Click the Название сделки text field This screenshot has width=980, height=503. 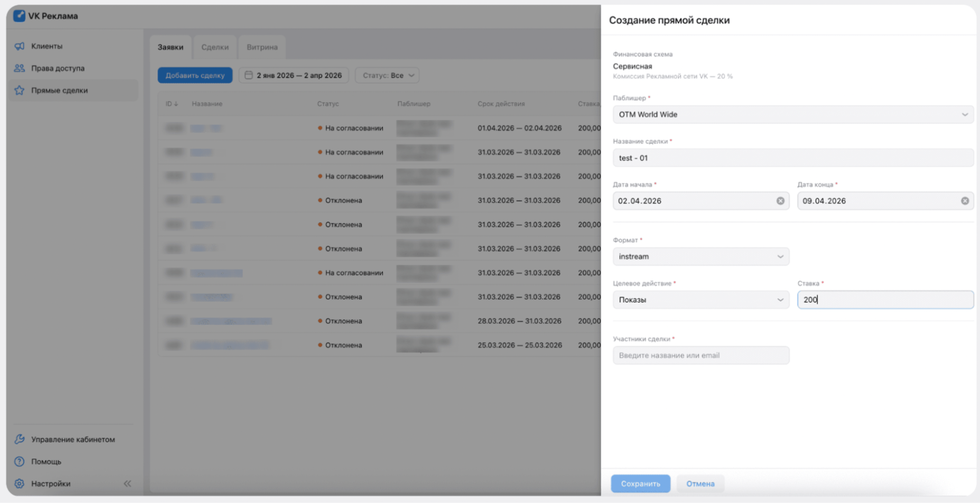coord(793,158)
